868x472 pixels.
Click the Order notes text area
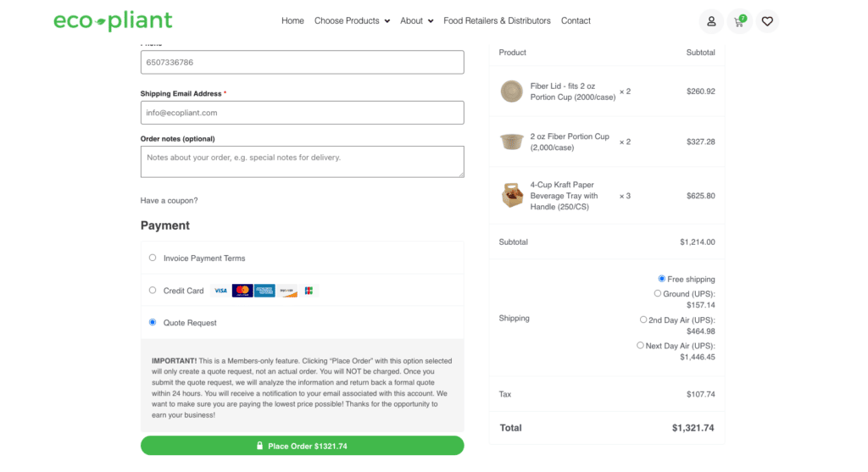303,162
